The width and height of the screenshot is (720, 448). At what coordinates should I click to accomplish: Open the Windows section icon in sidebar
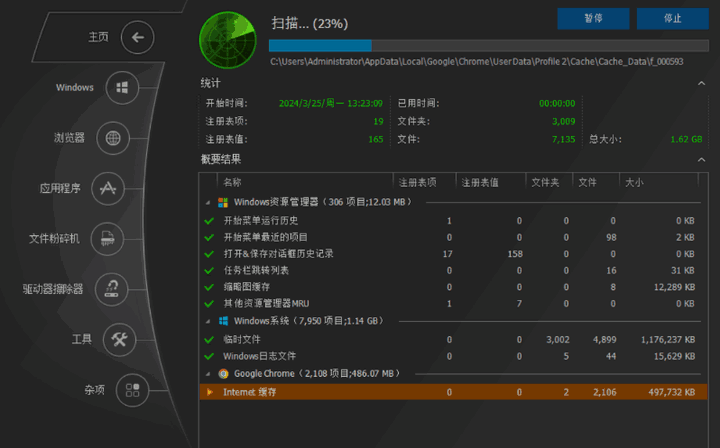pyautogui.click(x=122, y=88)
